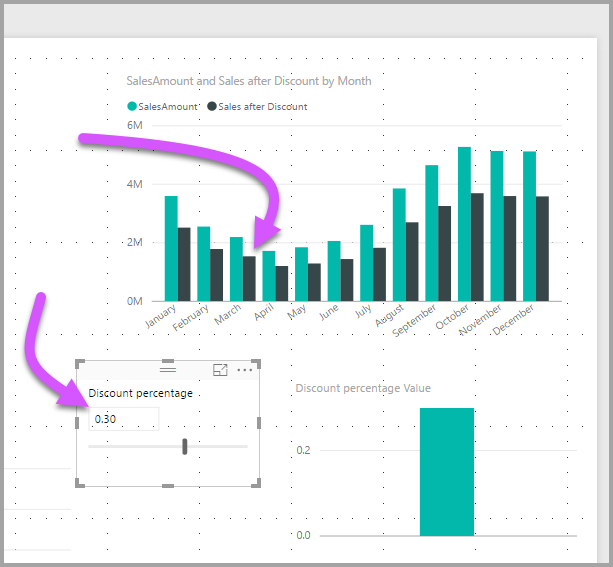613x567 pixels.
Task: Select the chart title SalesAmount and Sales after Discount by Month
Action: tap(249, 81)
